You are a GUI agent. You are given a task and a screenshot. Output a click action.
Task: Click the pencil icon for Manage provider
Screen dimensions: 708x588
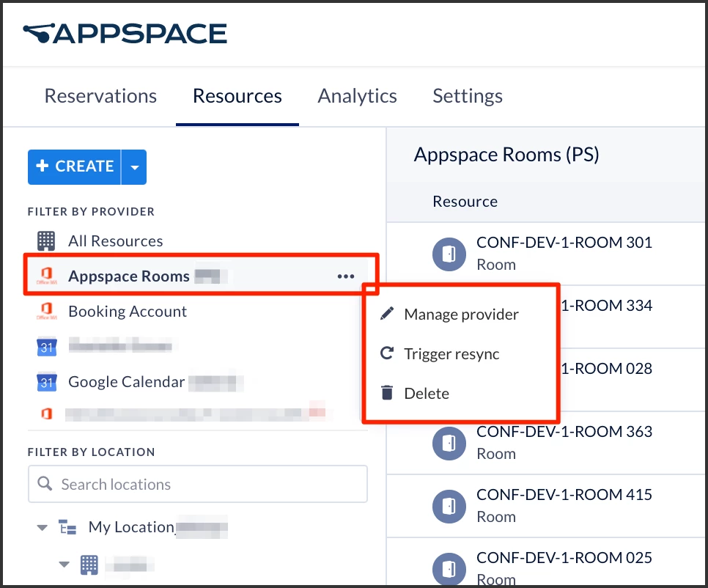[387, 313]
